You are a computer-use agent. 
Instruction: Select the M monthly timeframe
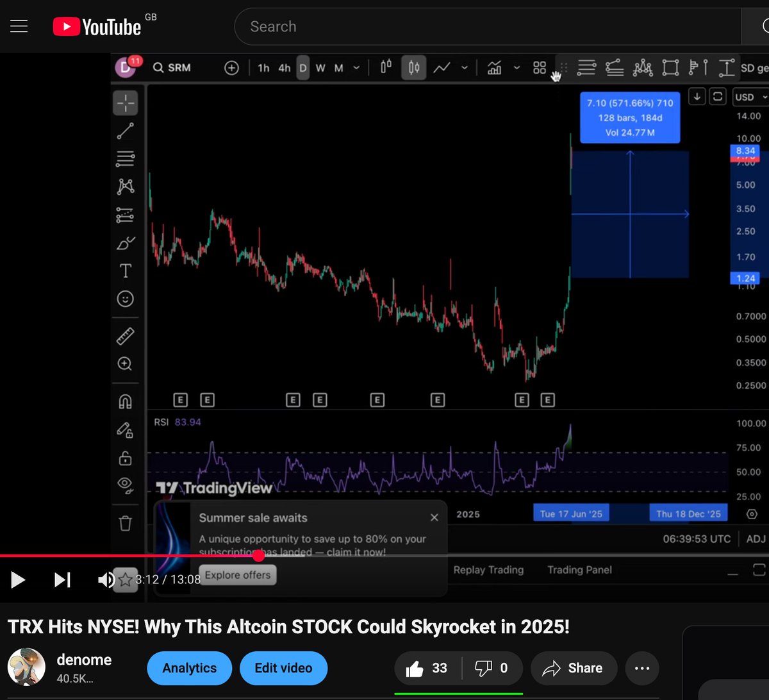tap(338, 67)
